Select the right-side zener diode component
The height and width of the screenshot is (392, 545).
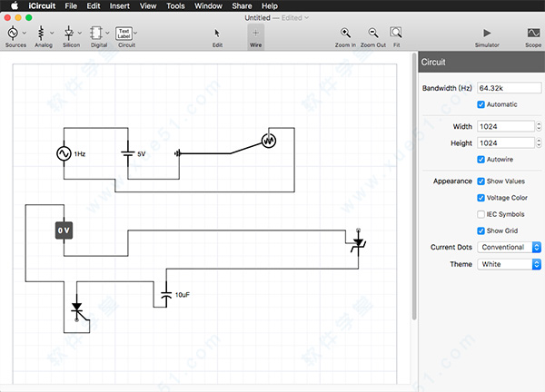(358, 242)
